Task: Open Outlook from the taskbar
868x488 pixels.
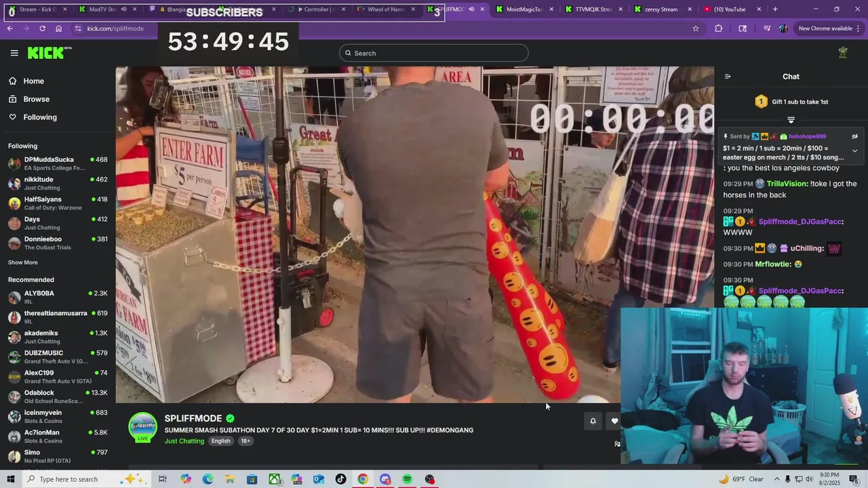Action: 319,479
